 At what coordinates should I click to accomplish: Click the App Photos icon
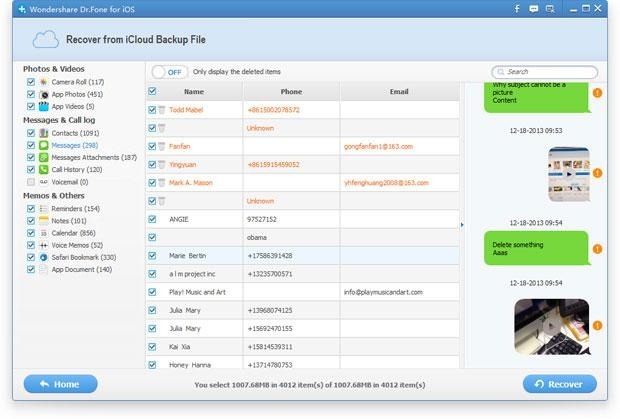tap(43, 94)
